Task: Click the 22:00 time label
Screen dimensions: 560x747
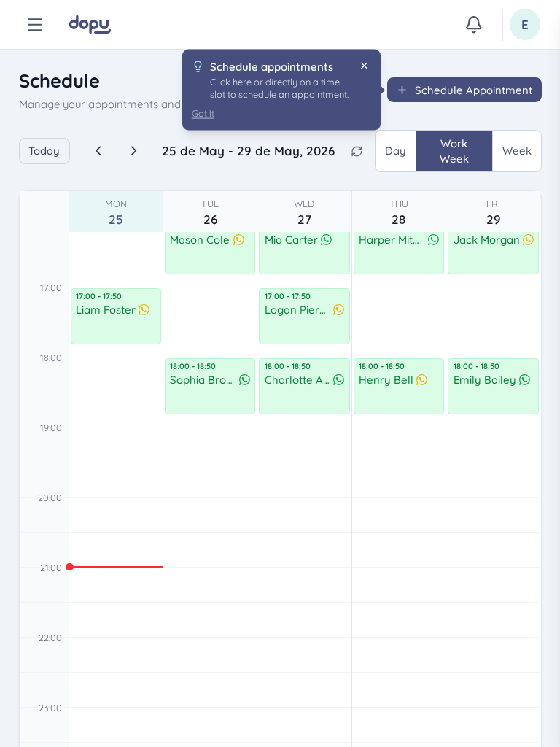Action: 50,638
